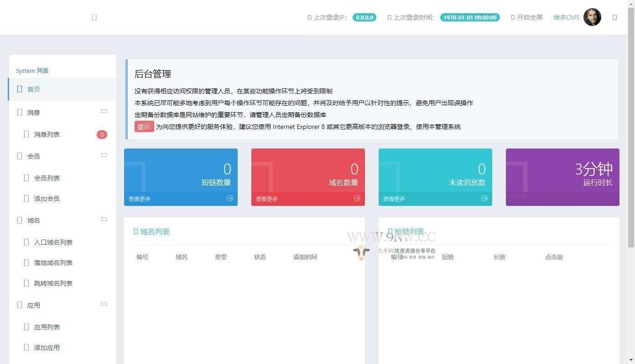Click the message count badge showing 0
635x364 pixels.
click(102, 134)
